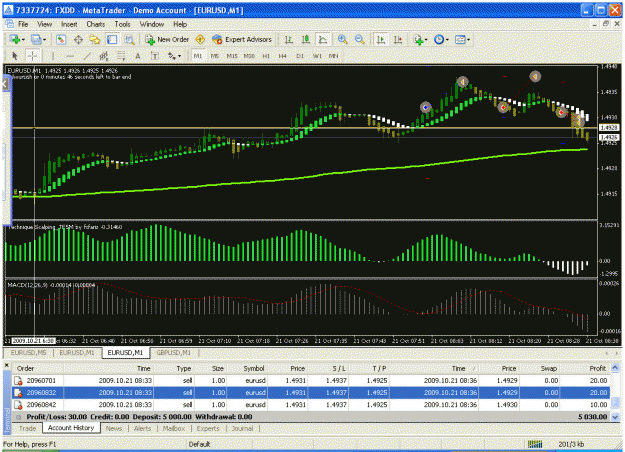Open the File menu

23,24
